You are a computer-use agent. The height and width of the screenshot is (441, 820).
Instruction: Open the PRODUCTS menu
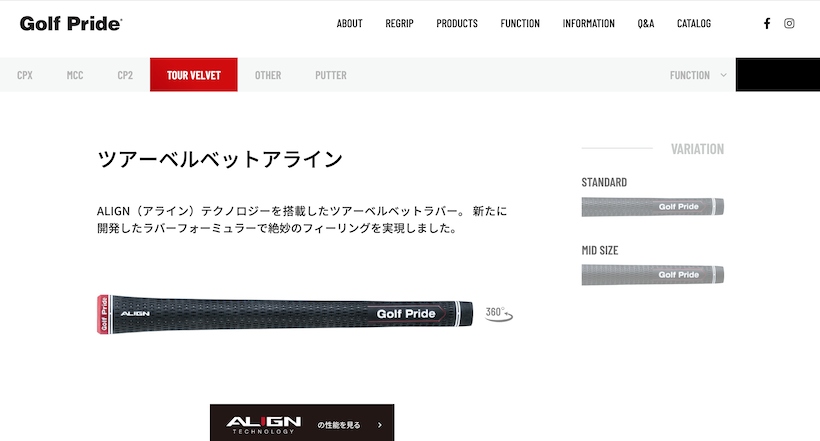[x=457, y=24]
